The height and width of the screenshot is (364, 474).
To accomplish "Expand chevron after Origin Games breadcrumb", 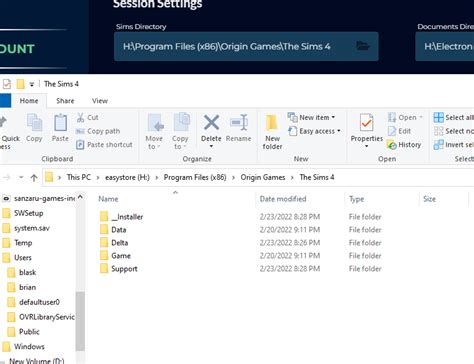I will tap(292, 178).
